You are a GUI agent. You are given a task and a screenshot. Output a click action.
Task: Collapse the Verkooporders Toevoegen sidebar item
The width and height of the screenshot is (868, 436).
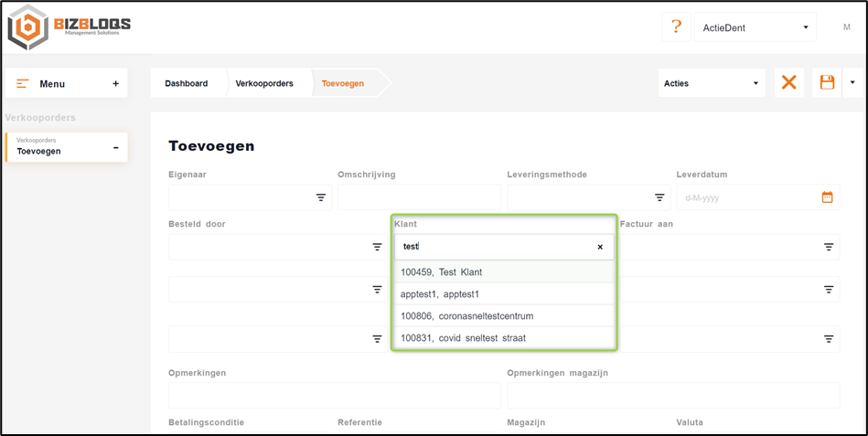click(x=115, y=147)
